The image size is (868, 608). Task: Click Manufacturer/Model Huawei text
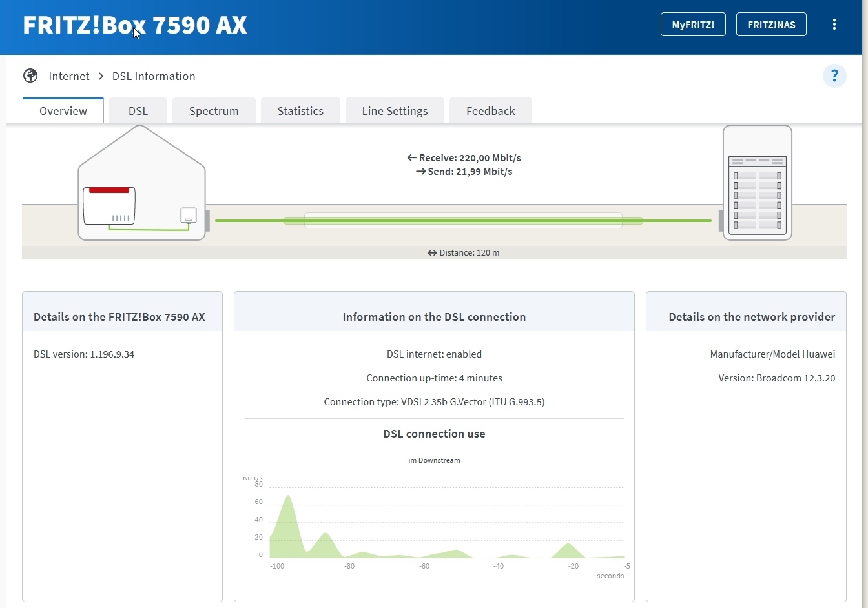pyautogui.click(x=772, y=354)
